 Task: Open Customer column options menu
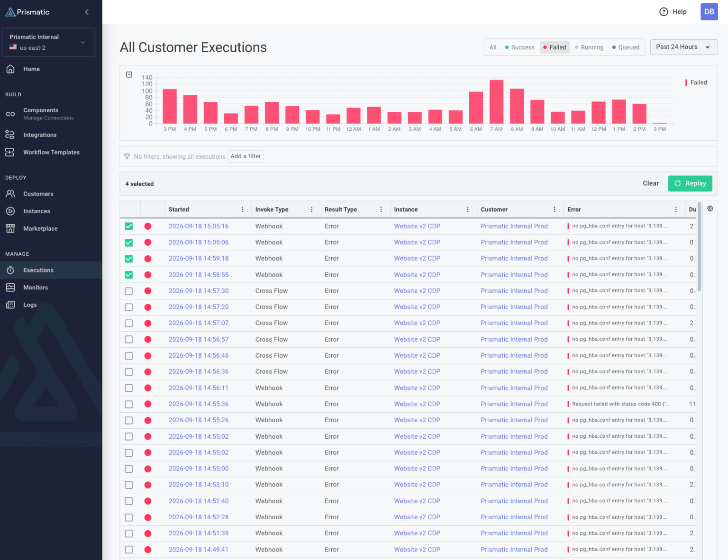(x=555, y=209)
